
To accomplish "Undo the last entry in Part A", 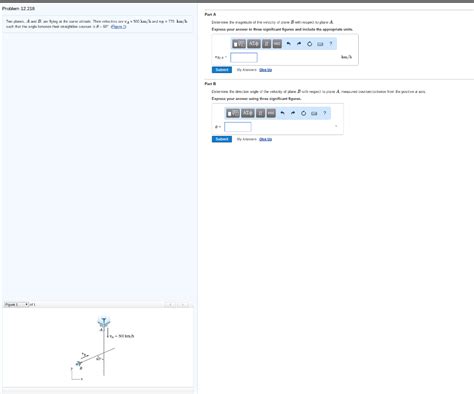I will click(289, 44).
